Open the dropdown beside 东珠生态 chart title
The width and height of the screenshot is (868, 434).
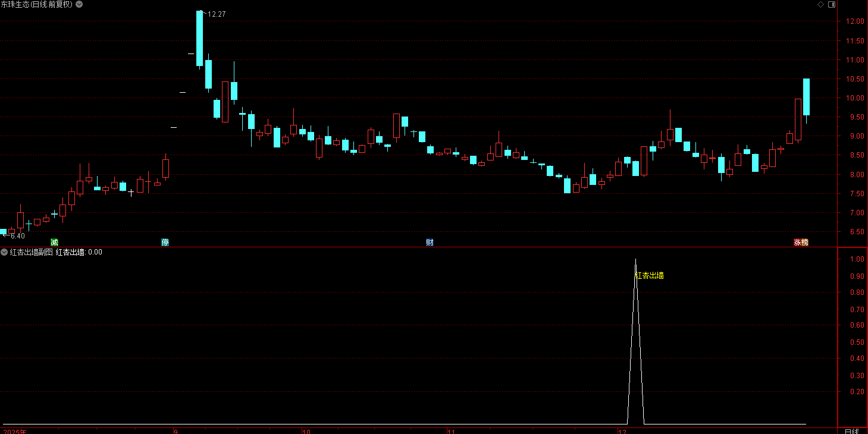tap(80, 4)
